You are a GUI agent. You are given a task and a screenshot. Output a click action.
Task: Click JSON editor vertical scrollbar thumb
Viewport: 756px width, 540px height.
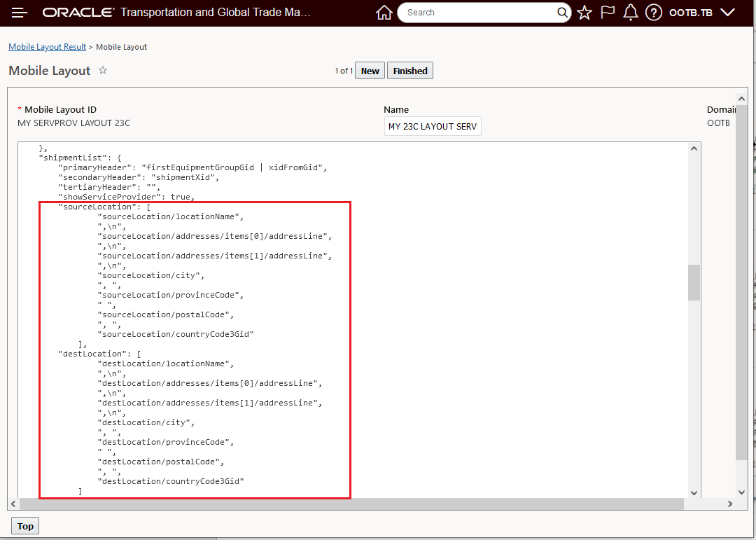click(694, 282)
